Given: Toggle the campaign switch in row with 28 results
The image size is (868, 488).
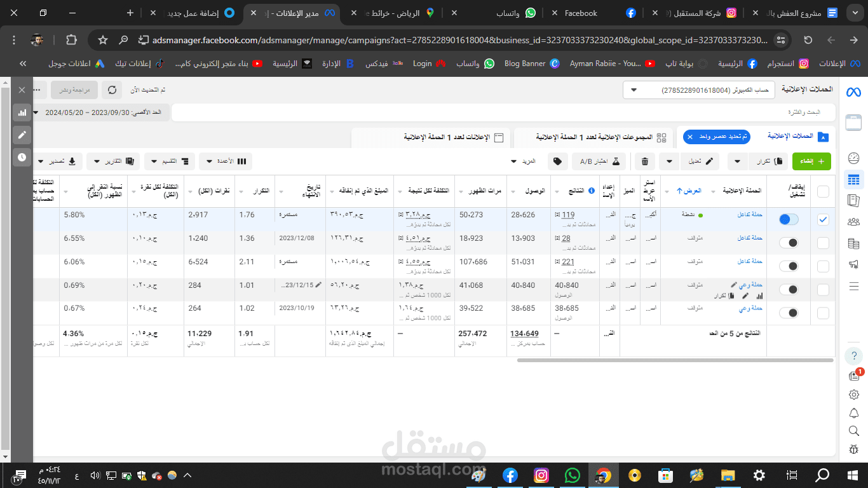Looking at the screenshot, I should pos(789,243).
